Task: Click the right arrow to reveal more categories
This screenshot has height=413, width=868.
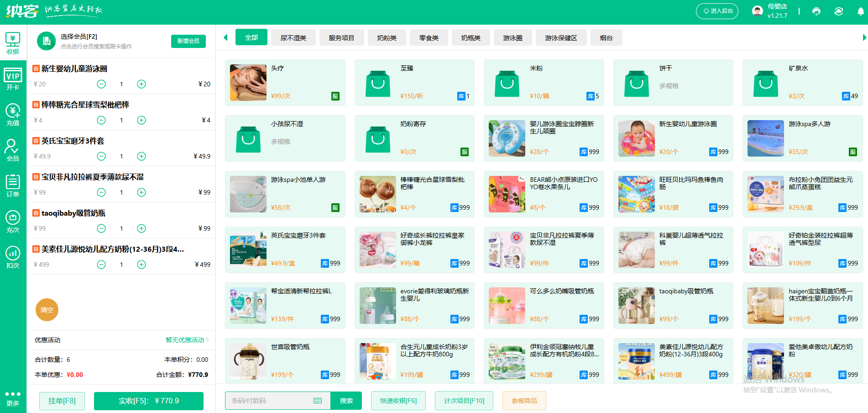Action: [864, 37]
